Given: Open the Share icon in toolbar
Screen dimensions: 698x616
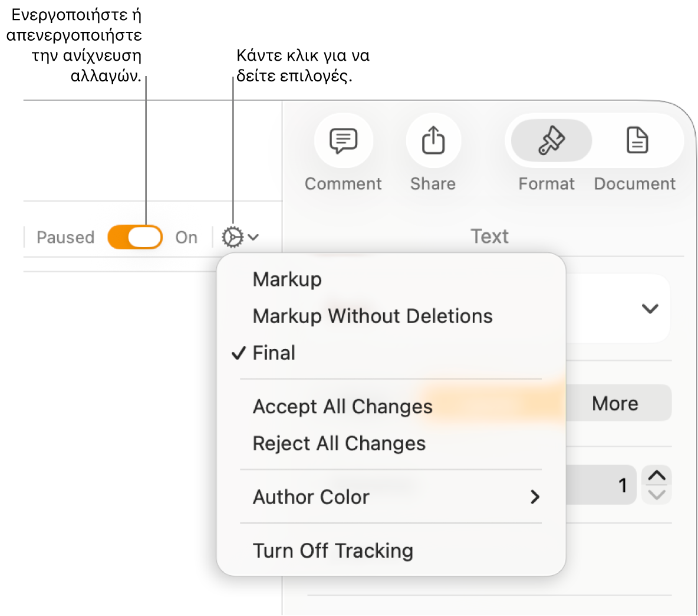Looking at the screenshot, I should pos(433,141).
